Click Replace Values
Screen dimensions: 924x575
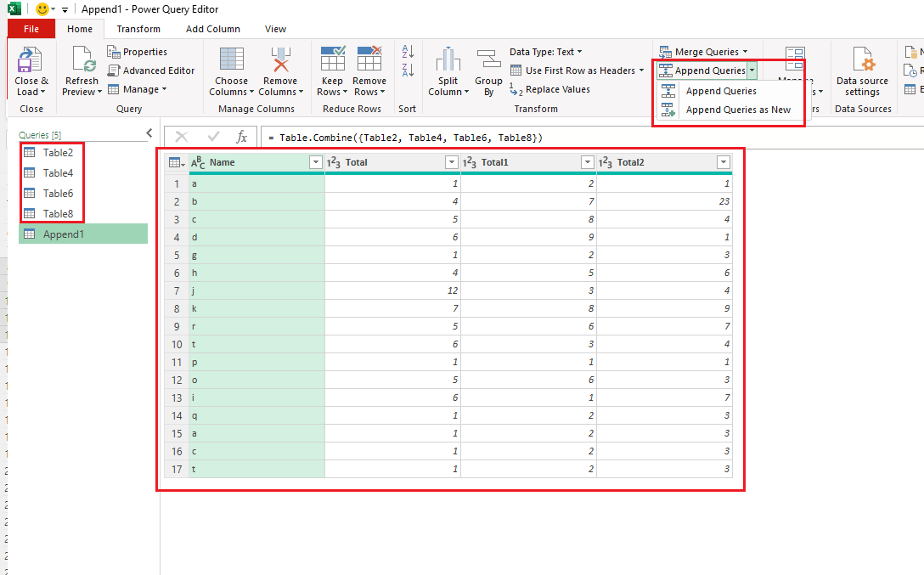click(549, 89)
